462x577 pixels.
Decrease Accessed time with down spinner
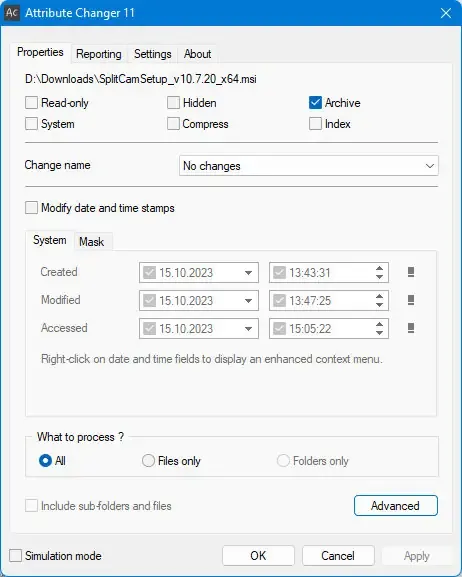[380, 333]
